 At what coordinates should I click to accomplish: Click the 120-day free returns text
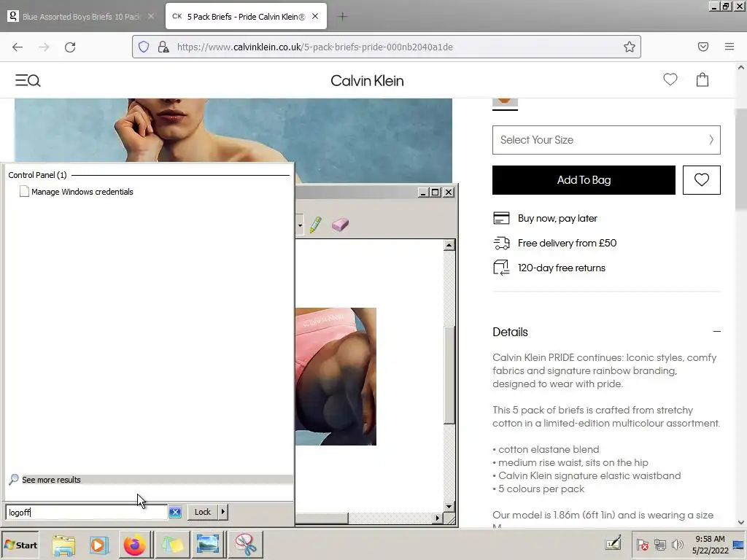tap(561, 268)
